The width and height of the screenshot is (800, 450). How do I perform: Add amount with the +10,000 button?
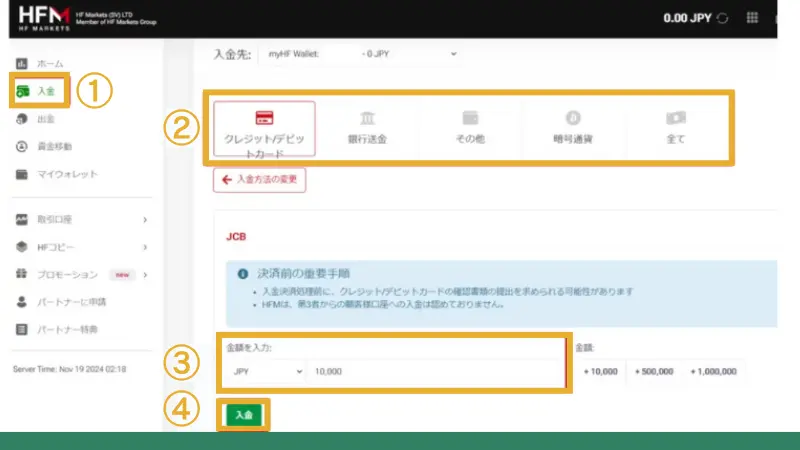601,371
